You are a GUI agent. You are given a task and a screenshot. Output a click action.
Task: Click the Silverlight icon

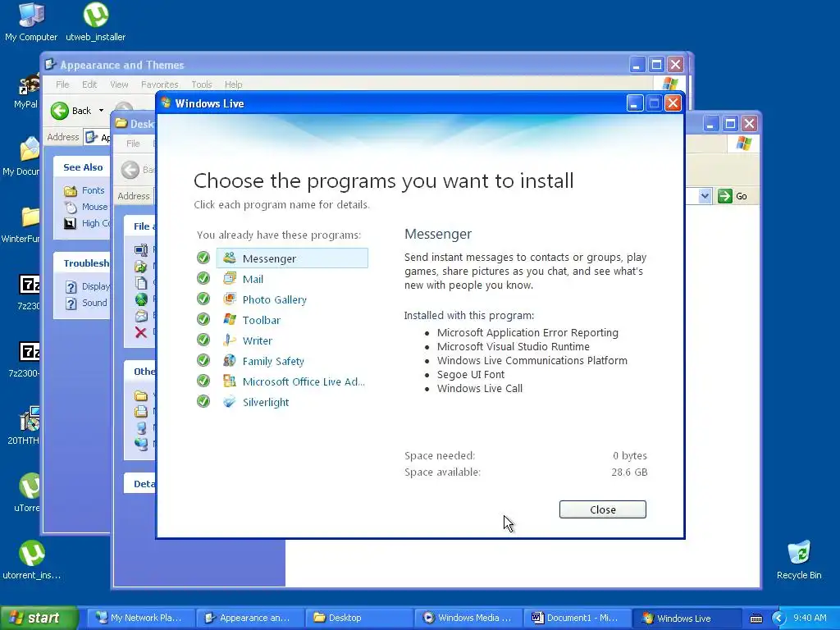click(230, 401)
